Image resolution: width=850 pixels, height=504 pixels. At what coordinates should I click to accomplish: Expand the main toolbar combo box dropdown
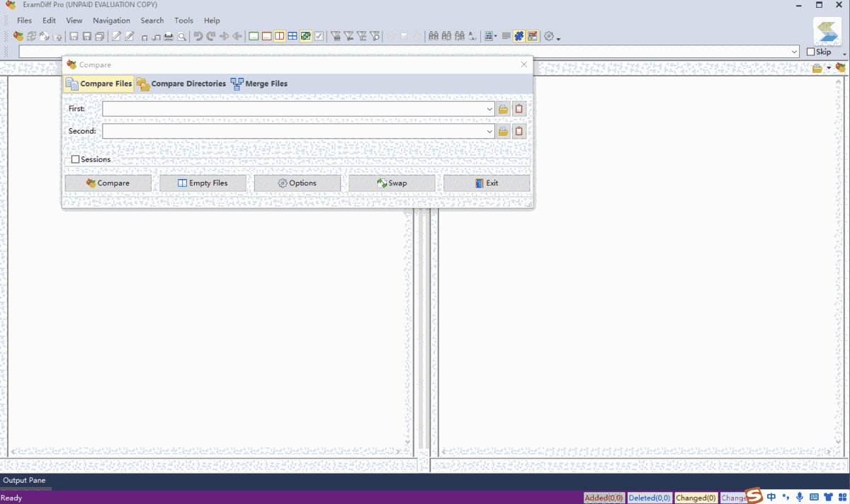(795, 52)
